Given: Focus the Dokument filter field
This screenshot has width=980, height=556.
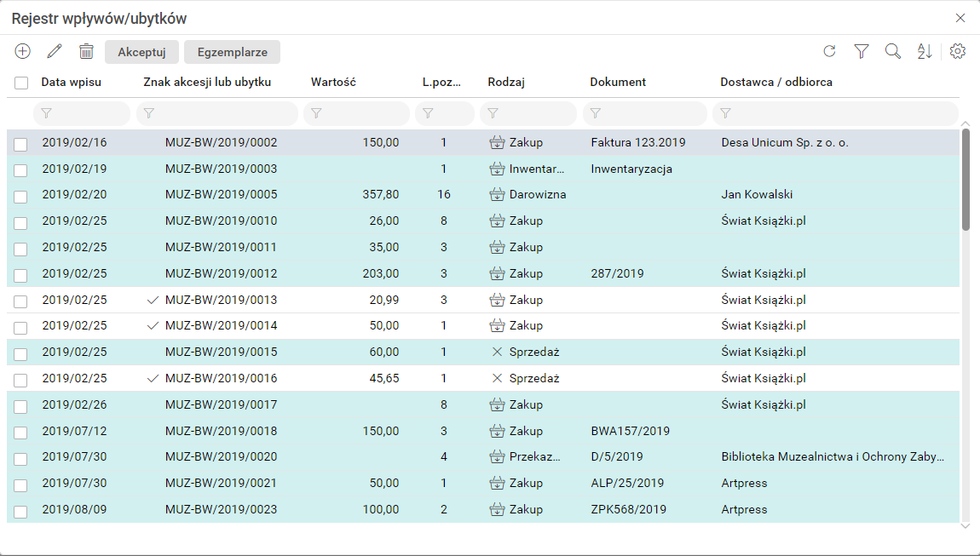Looking at the screenshot, I should click(x=645, y=113).
